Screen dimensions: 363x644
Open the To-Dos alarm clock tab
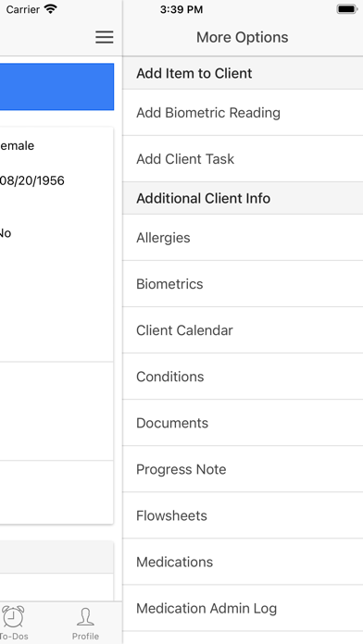pyautogui.click(x=13, y=623)
